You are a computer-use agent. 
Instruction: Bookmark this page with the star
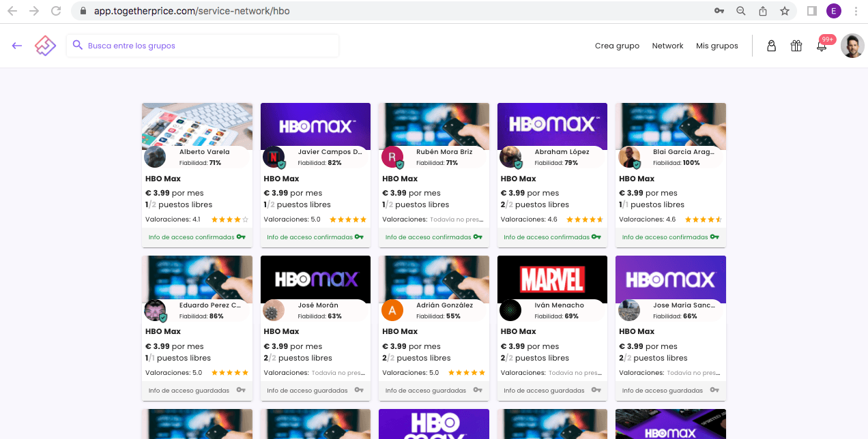tap(785, 11)
